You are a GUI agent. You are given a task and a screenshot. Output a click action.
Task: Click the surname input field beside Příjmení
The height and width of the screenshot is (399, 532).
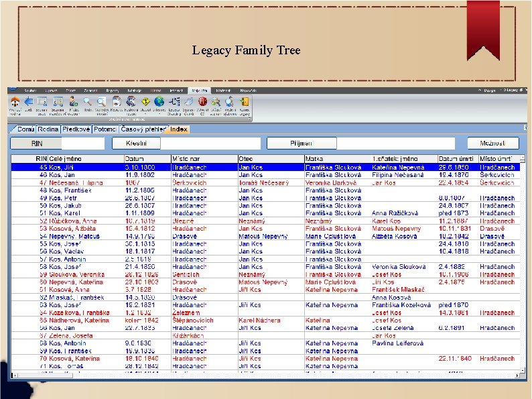click(395, 144)
